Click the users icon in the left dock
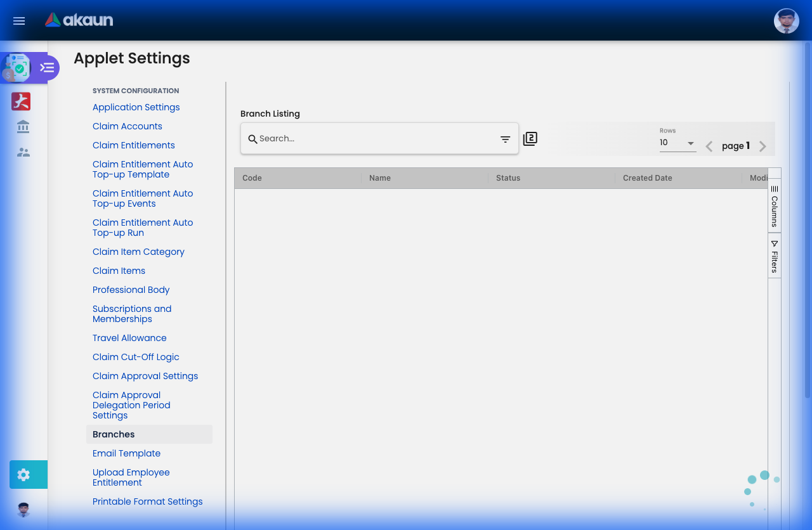Screen dimensions: 812x530 point(22,152)
